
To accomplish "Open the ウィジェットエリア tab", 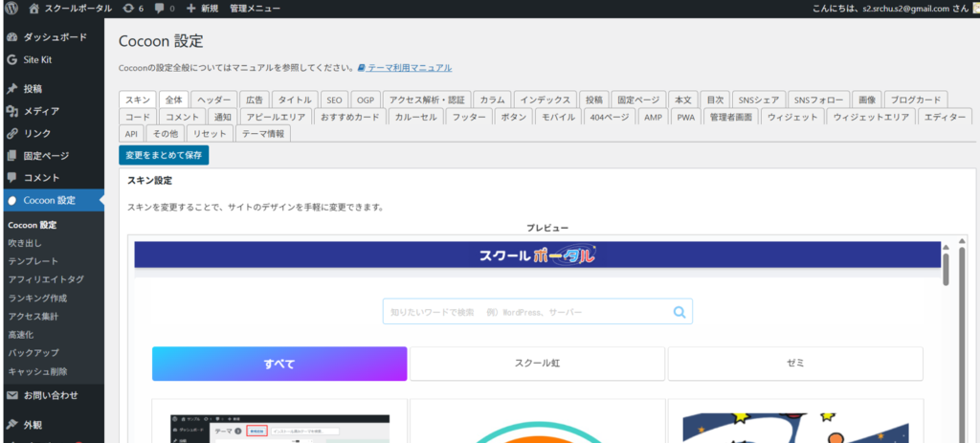I will (x=870, y=117).
